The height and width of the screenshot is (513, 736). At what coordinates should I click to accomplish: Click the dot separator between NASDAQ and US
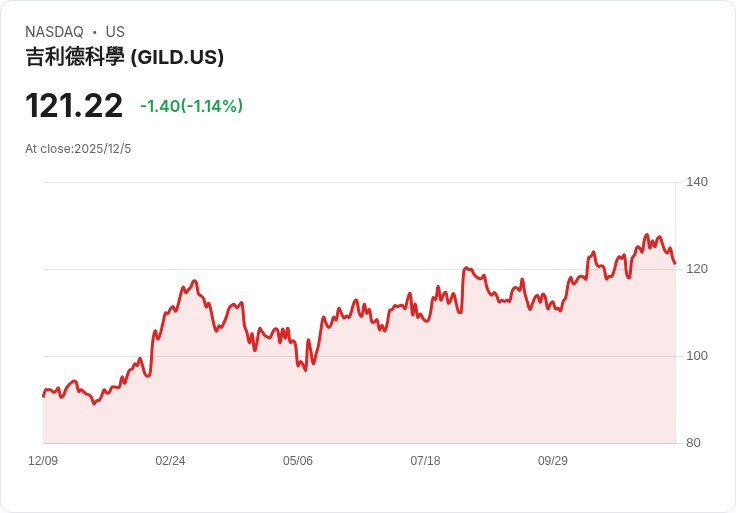(x=94, y=32)
